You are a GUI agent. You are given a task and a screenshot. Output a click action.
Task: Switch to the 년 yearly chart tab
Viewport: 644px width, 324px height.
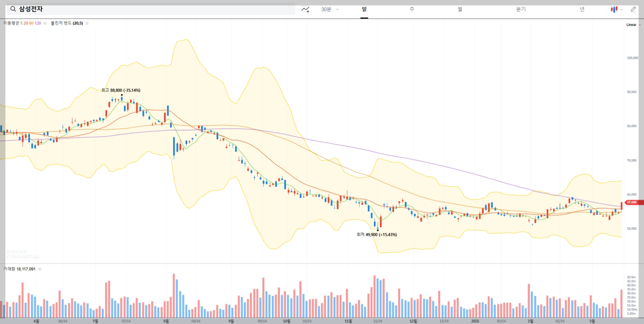(582, 9)
